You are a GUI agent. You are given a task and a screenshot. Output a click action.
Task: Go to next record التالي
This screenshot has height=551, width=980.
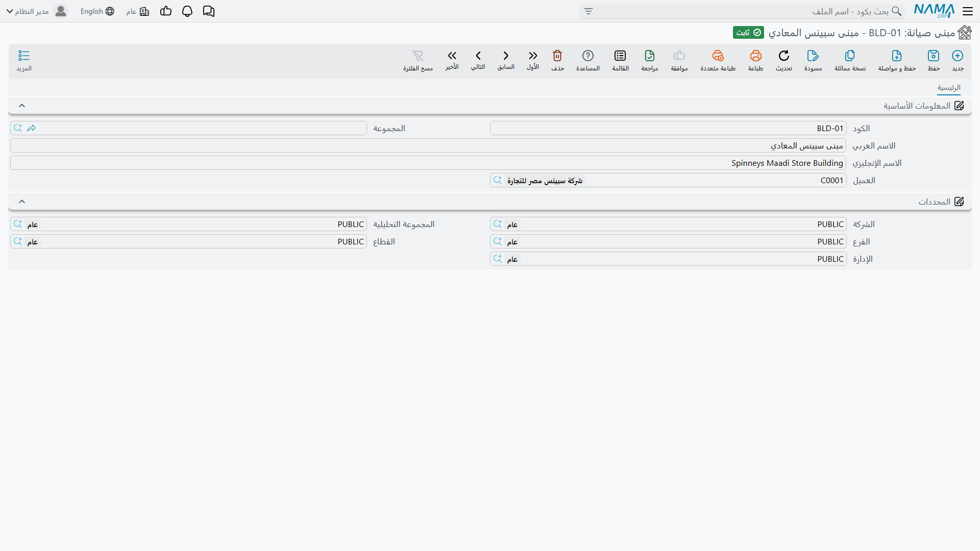[478, 60]
